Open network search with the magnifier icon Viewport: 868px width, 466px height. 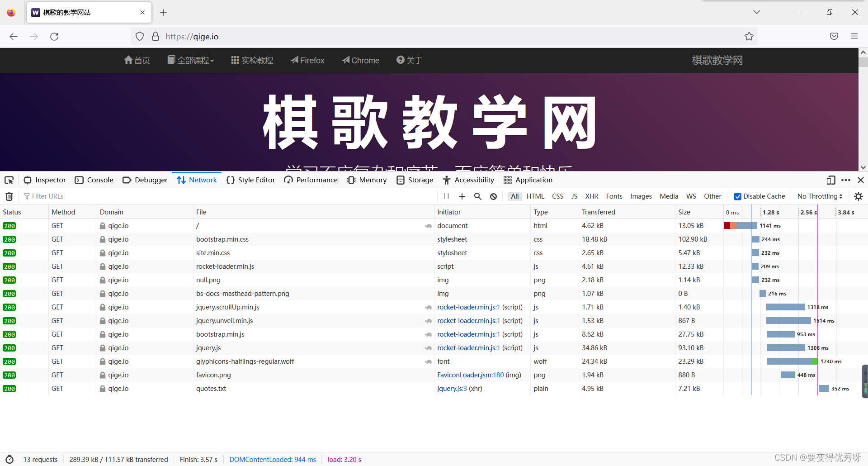pyautogui.click(x=478, y=196)
